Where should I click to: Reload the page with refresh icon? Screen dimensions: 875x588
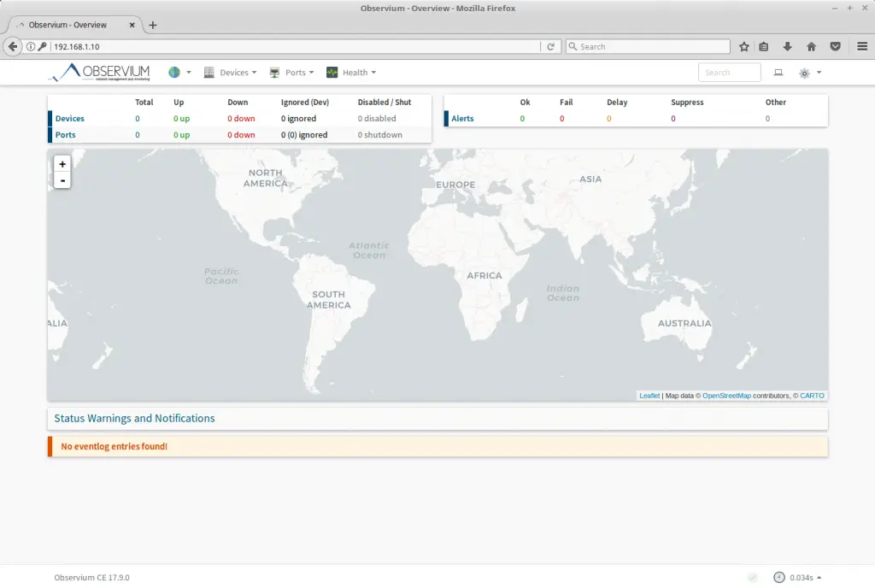pos(551,46)
